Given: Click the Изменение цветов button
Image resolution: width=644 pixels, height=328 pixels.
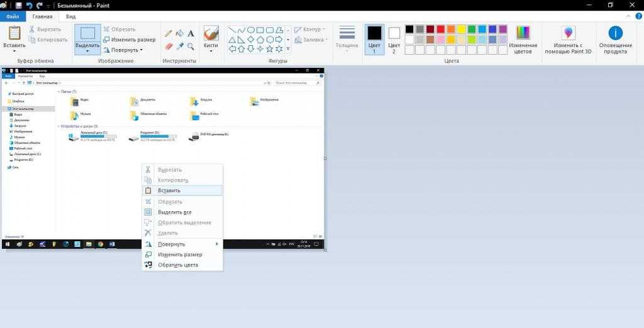Looking at the screenshot, I should pos(523,39).
